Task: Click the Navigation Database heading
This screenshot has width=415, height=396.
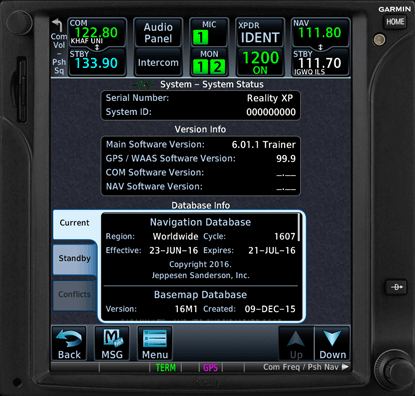Action: coord(200,222)
